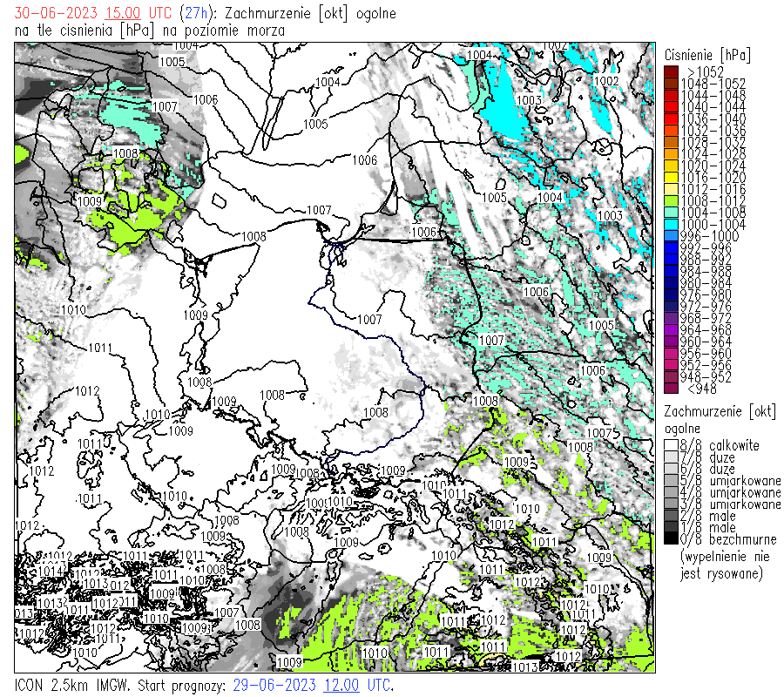This screenshot has height=697, width=784.
Task: Select the 1008-1012 lime green pressure swatch
Action: pos(671,201)
